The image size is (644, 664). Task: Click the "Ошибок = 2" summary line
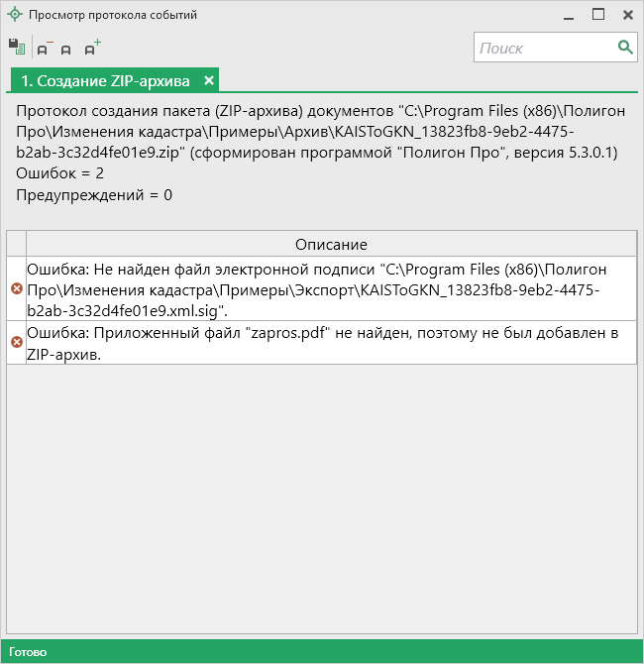click(x=74, y=173)
